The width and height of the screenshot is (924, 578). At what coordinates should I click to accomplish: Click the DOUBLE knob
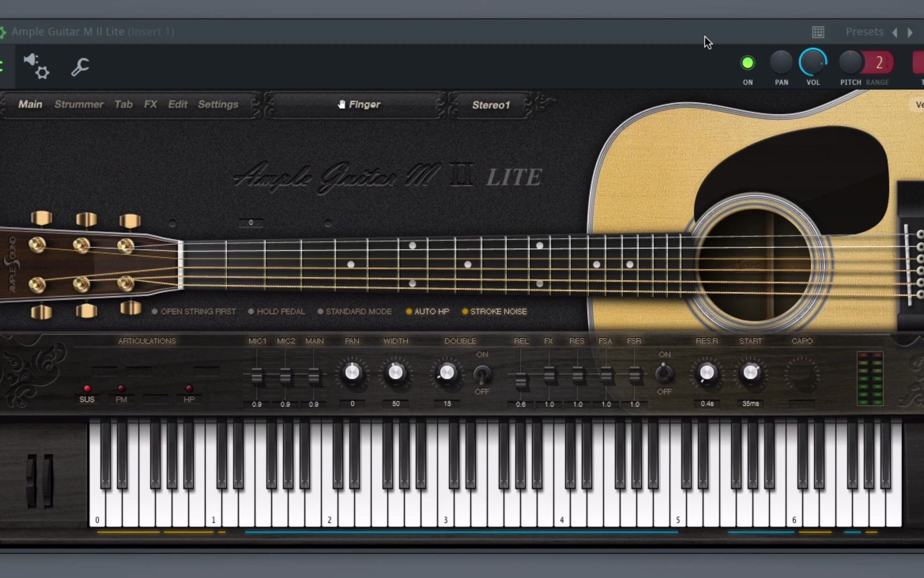tap(447, 372)
